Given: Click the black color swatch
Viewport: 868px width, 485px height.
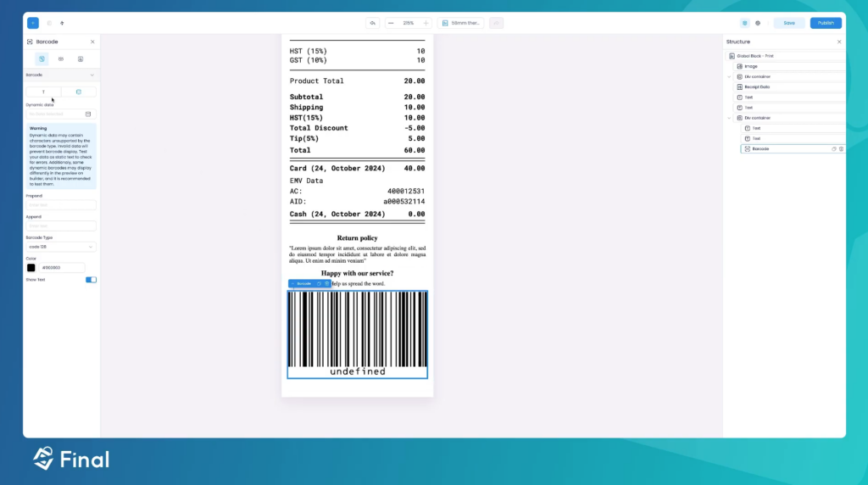Looking at the screenshot, I should (x=31, y=267).
